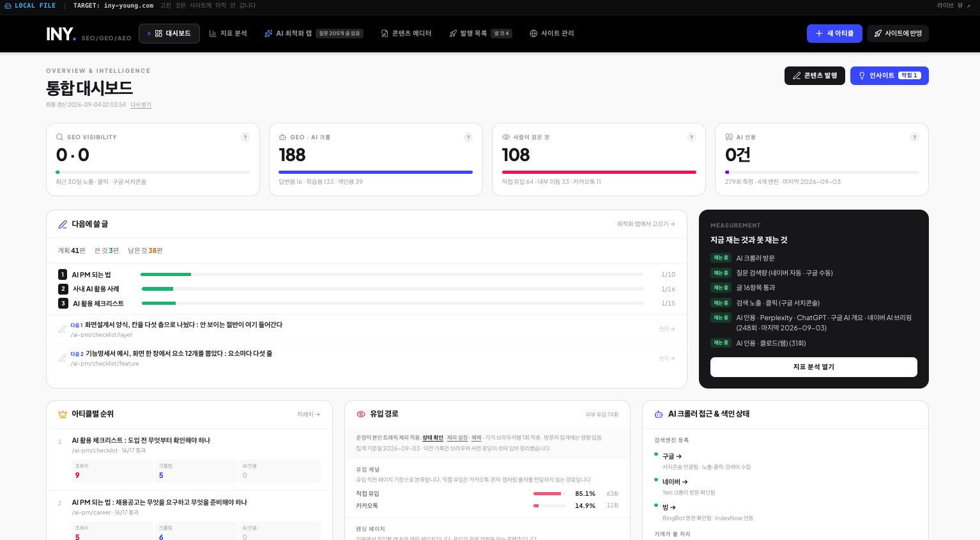Click the 쓰기 link on the 다음 2 row
Screen dimensions: 980x540
coord(667,359)
